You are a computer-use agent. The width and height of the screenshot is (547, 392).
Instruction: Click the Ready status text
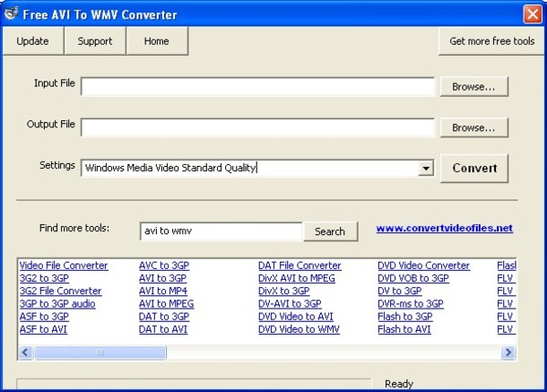pyautogui.click(x=399, y=384)
